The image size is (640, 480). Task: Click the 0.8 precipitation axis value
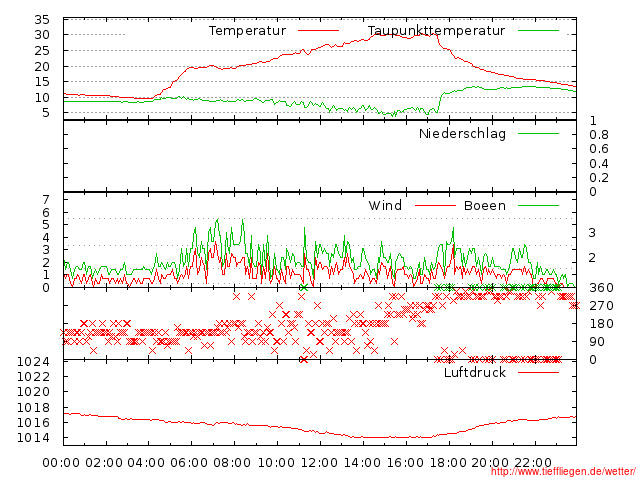pos(599,135)
